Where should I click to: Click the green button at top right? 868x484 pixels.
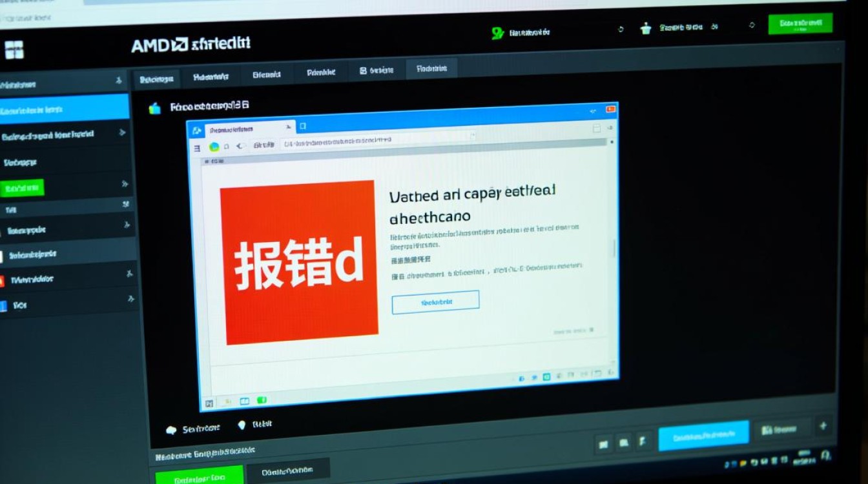click(800, 24)
